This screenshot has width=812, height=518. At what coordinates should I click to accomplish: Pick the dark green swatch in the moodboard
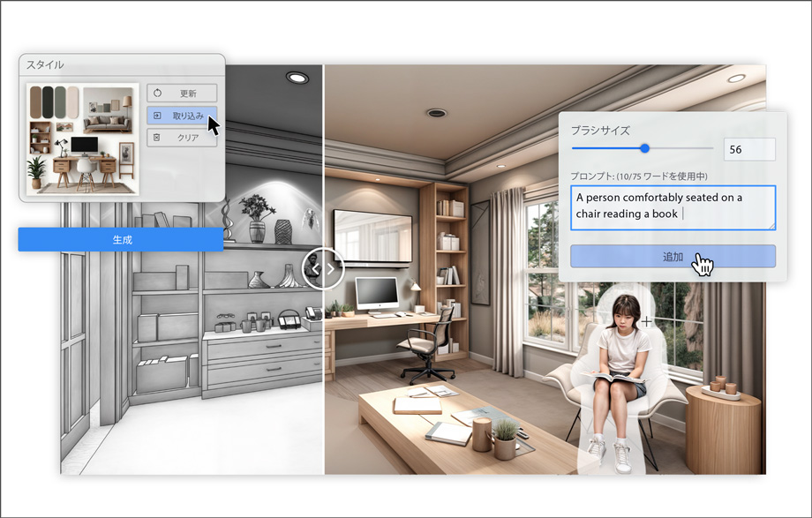[49, 101]
